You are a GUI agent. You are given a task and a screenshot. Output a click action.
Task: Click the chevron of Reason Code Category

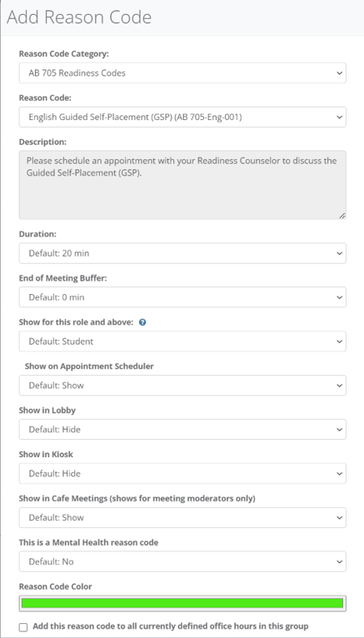[x=339, y=72]
